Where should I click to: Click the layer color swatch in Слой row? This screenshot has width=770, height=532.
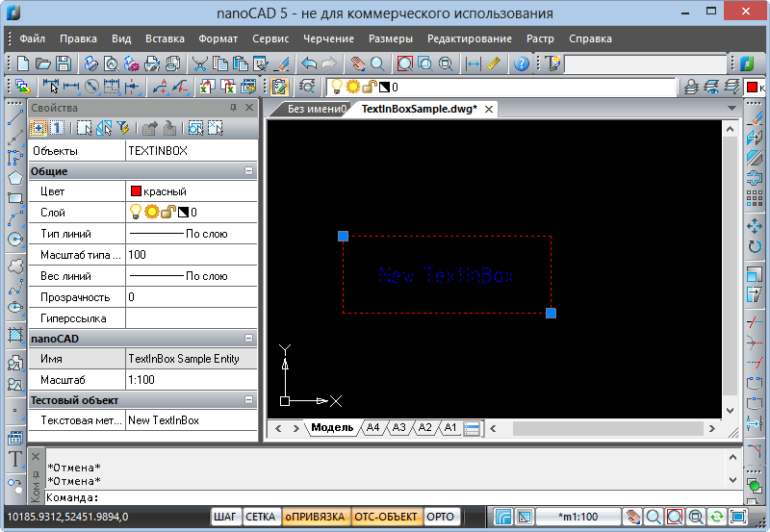point(183,212)
